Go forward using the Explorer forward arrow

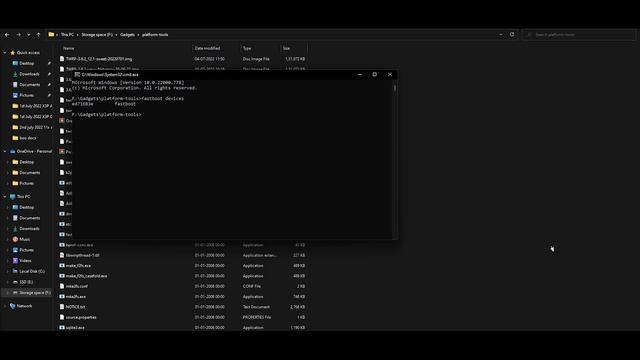(18, 35)
